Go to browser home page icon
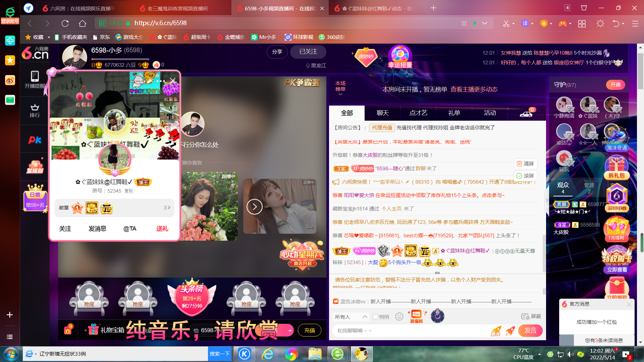Screen dimensions: 644x362 pyautogui.click(x=83, y=23)
